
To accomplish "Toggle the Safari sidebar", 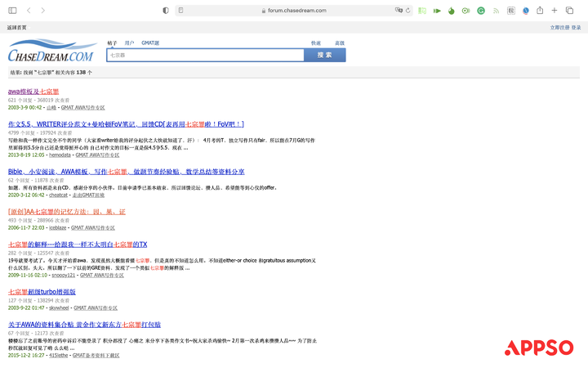I will [12, 11].
